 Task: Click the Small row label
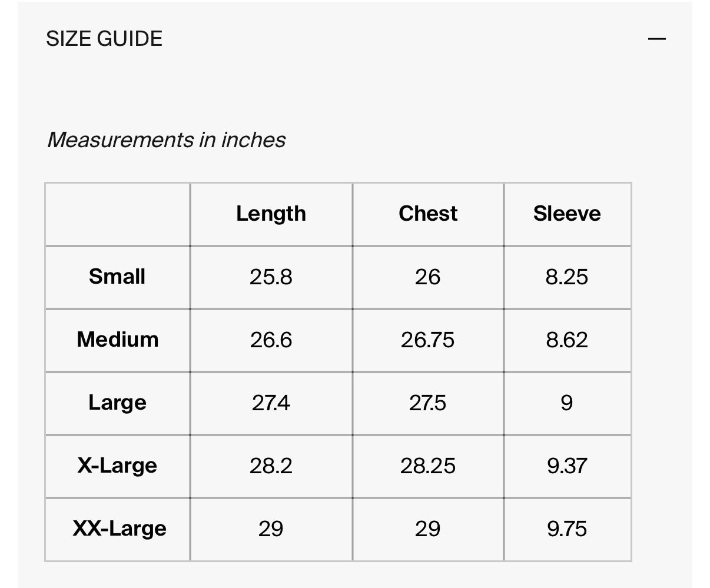coord(117,277)
